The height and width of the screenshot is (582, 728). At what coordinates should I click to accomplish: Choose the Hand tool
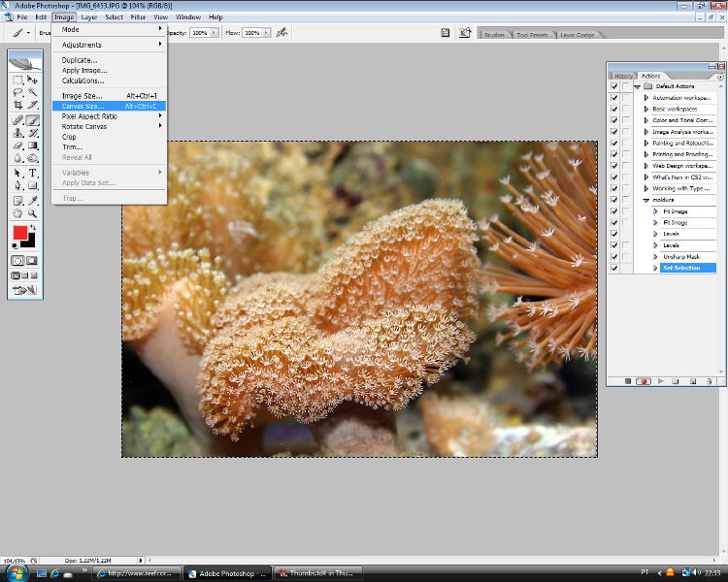click(x=18, y=212)
